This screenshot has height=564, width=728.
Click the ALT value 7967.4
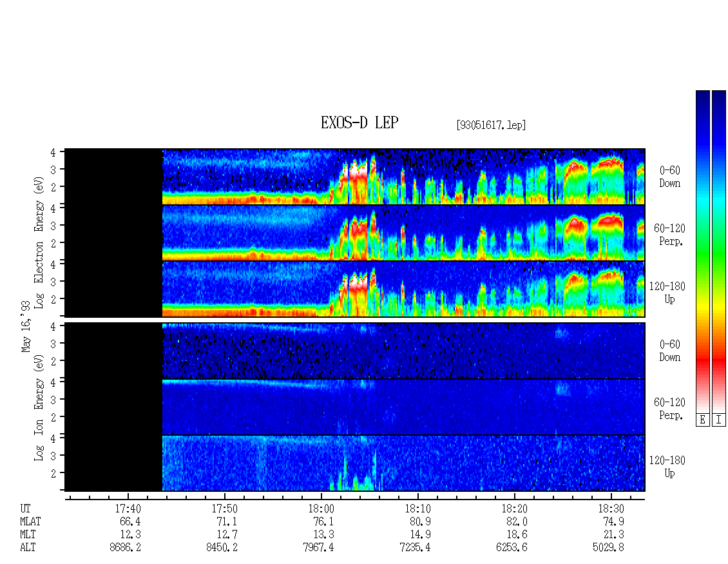tap(318, 547)
